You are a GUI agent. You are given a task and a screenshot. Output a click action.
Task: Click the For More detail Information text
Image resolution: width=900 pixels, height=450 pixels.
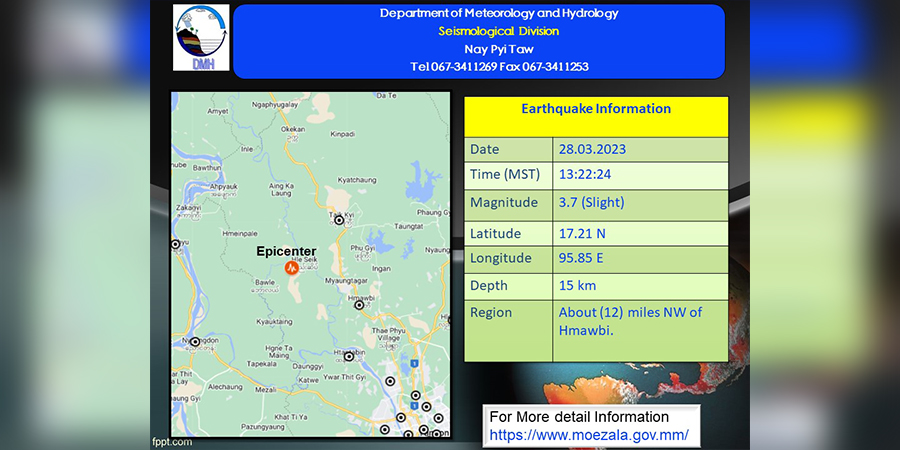click(579, 417)
